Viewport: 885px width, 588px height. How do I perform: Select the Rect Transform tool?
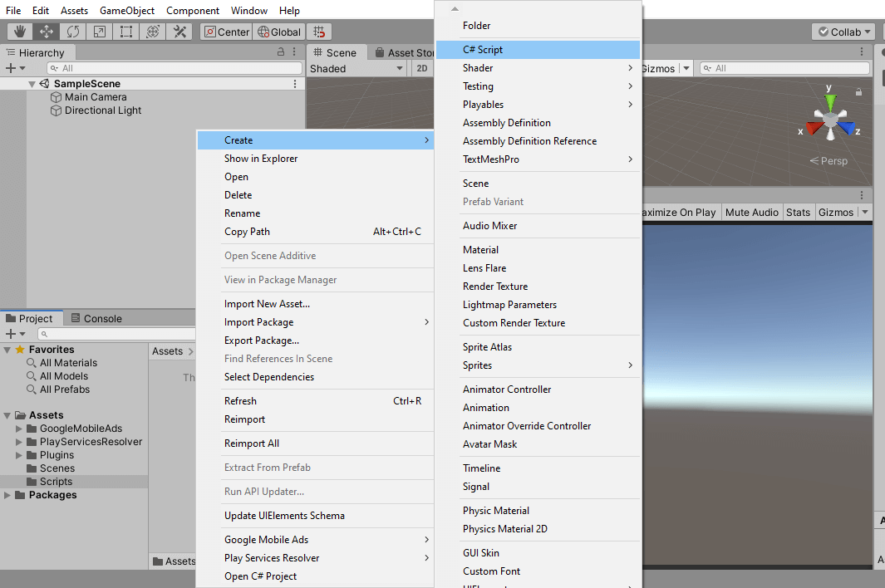pos(125,32)
